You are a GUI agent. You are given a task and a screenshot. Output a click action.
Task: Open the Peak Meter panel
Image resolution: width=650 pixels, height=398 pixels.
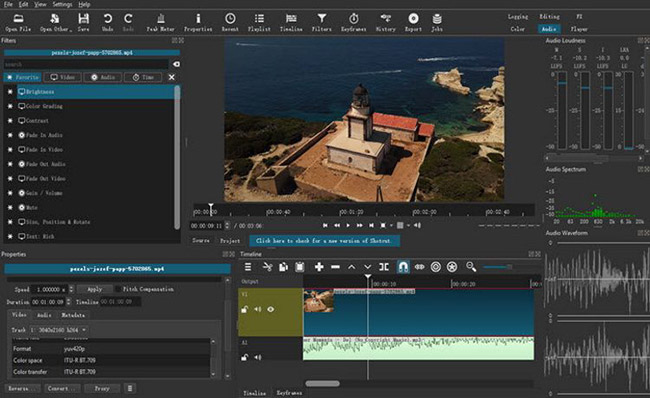pyautogui.click(x=161, y=22)
